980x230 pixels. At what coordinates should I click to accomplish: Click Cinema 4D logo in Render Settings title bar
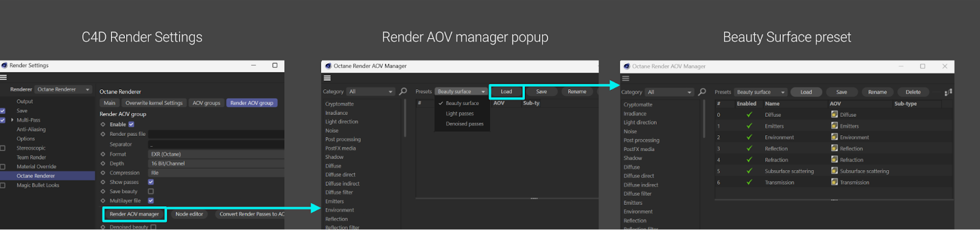[x=4, y=65]
